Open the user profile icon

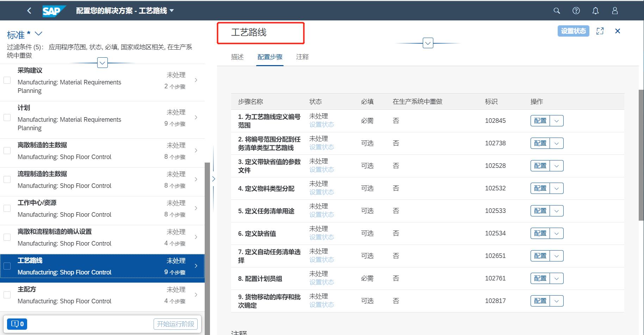point(614,11)
